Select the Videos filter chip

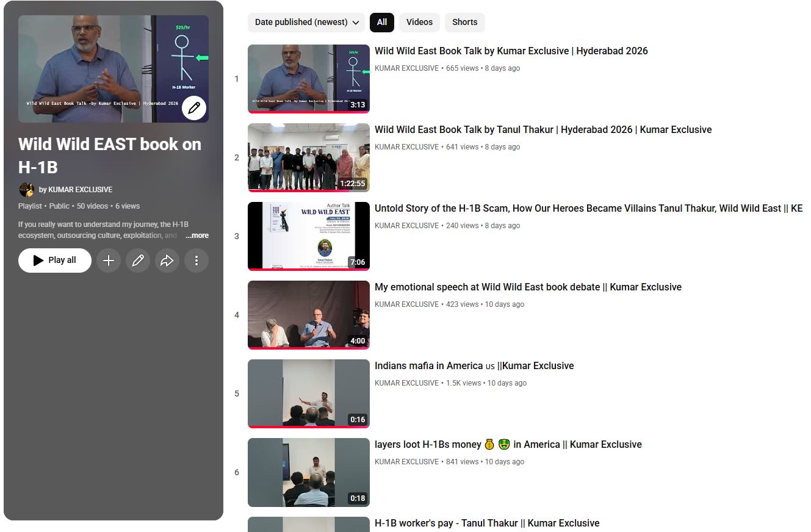click(x=419, y=22)
